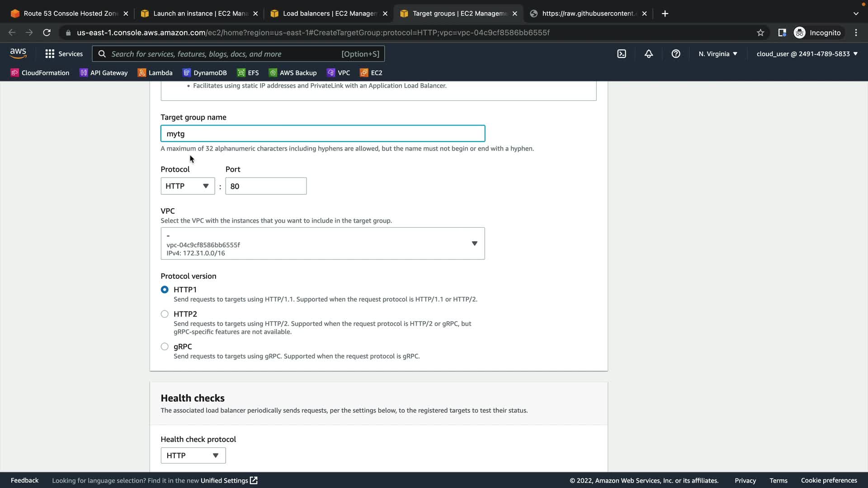The height and width of the screenshot is (488, 868).
Task: Click the Port input field
Action: click(266, 186)
